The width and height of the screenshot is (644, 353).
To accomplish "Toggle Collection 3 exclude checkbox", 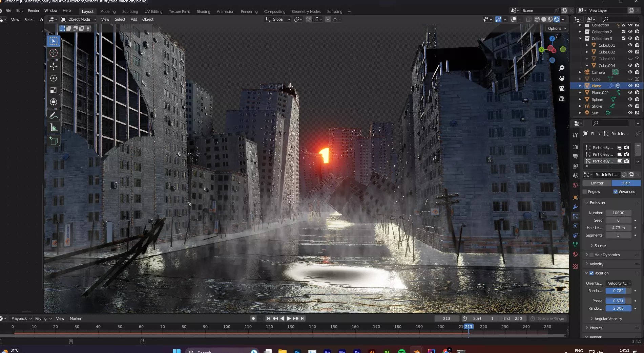I will (624, 38).
